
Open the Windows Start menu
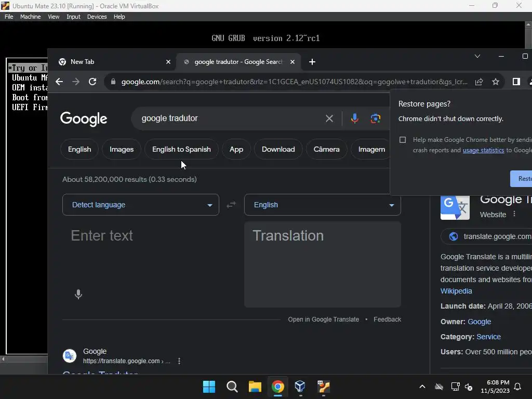209,387
